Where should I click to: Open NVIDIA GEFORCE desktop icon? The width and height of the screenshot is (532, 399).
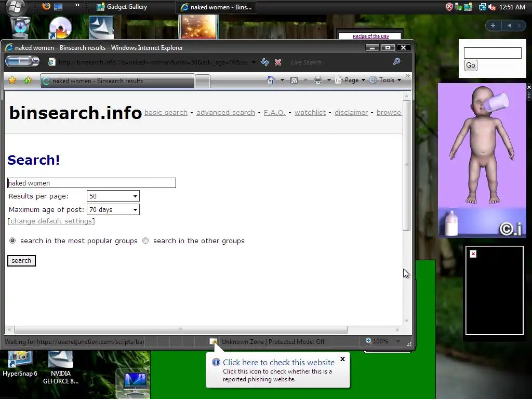point(61,368)
